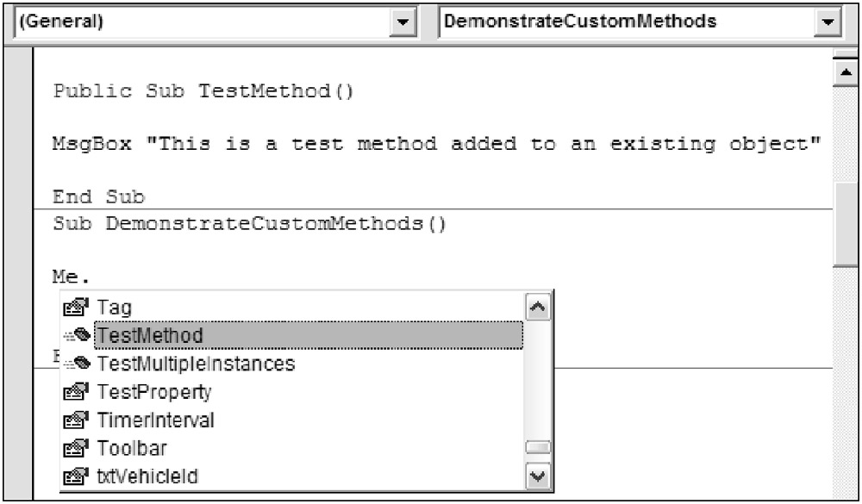This screenshot has height=504, width=862.
Task: Select TimerInterval from the IntelliSense list
Action: tap(156, 421)
